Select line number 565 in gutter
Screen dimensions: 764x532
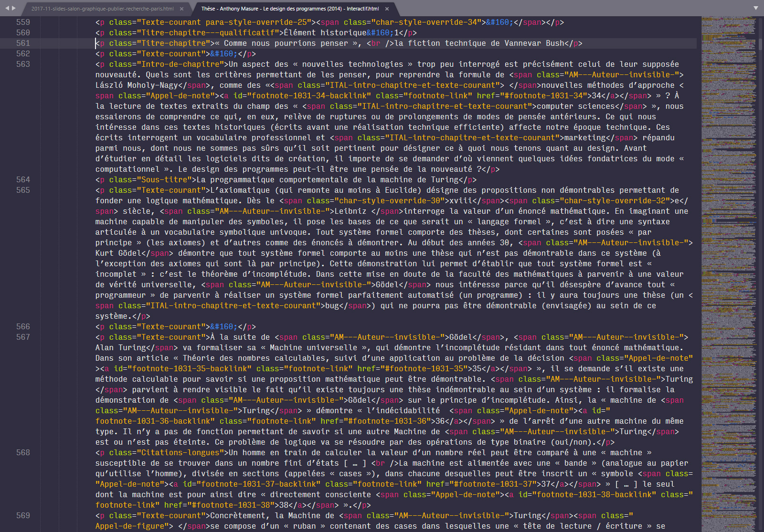(x=23, y=190)
